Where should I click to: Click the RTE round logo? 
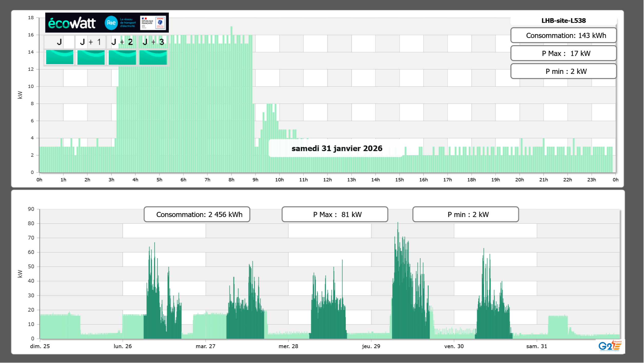point(111,23)
